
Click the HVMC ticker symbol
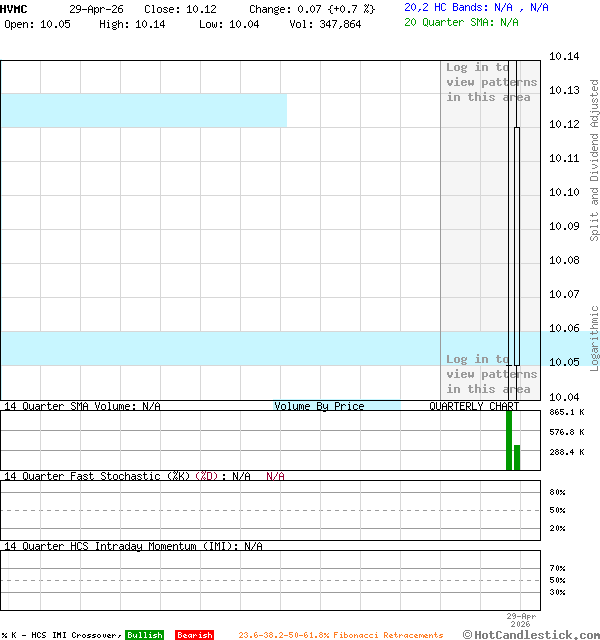coord(14,8)
